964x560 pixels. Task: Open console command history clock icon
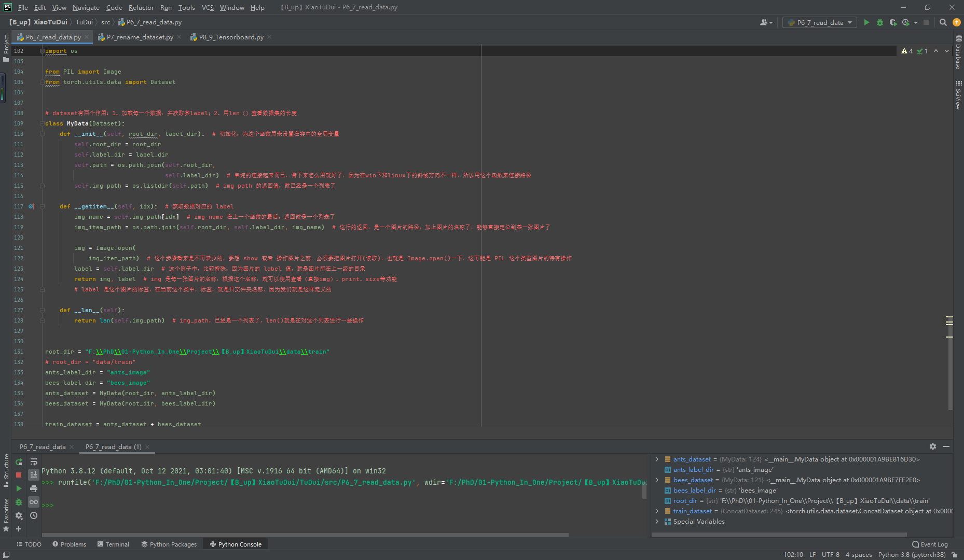pos(34,515)
